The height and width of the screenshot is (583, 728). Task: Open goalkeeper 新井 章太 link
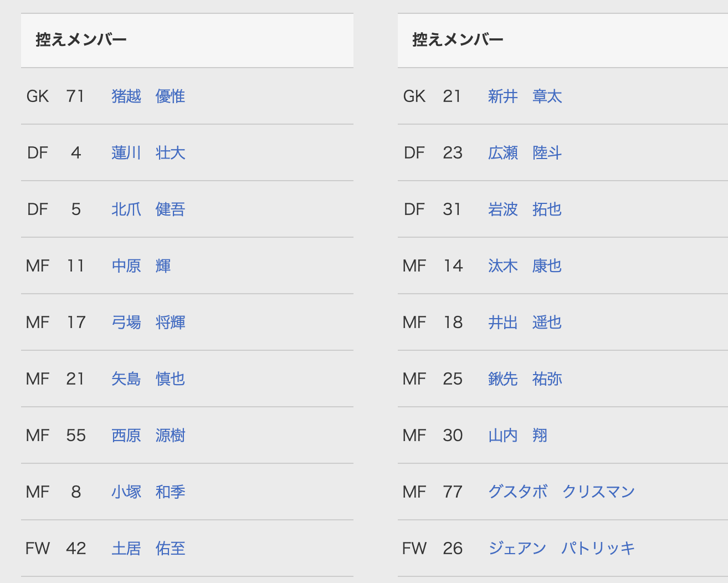525,96
